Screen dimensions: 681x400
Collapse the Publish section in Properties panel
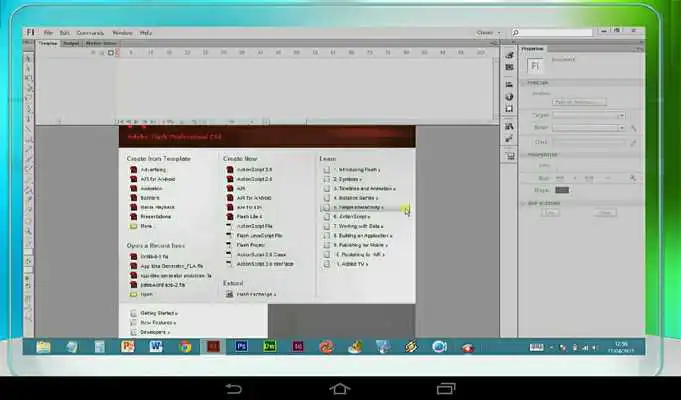[x=524, y=83]
